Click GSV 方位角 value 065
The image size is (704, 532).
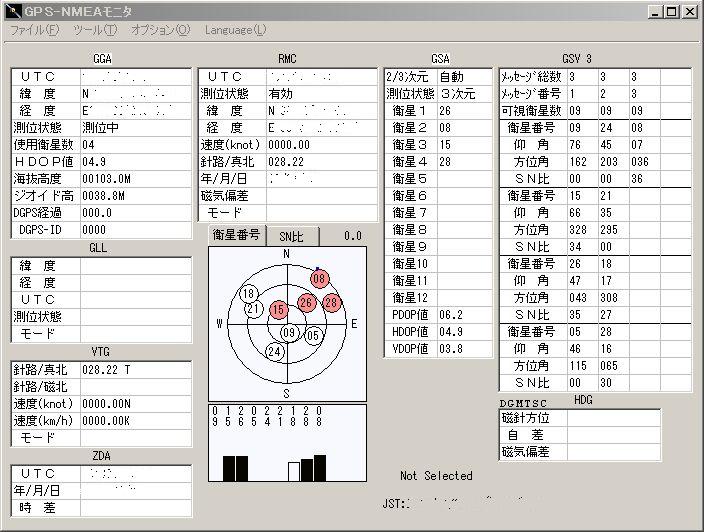609,366
